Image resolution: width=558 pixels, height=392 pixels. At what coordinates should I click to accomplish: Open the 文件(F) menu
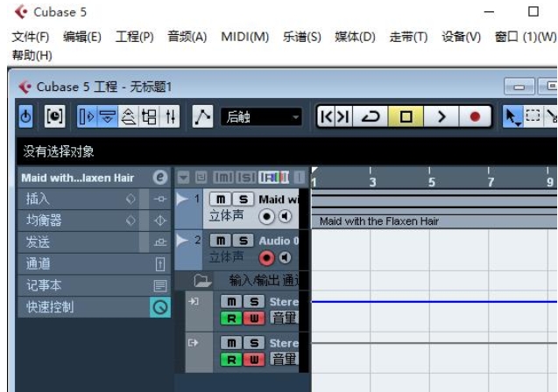(31, 37)
